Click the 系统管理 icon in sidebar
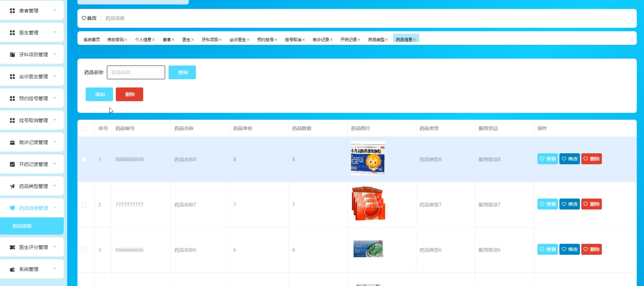 12,269
